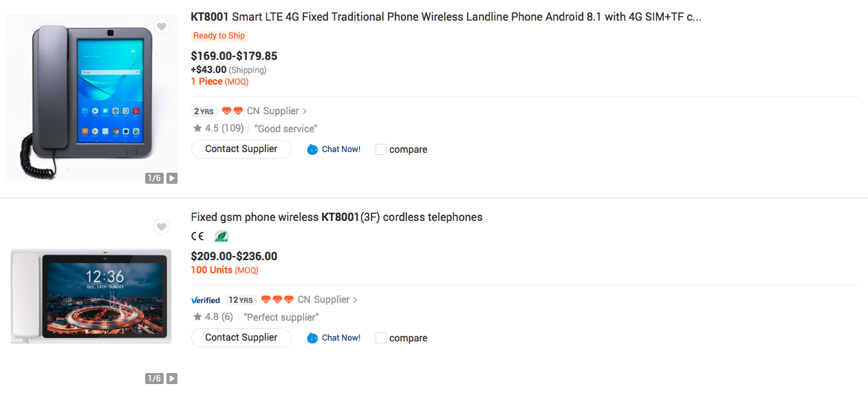Expand 12 YRS CN Supplier chevron

click(355, 300)
